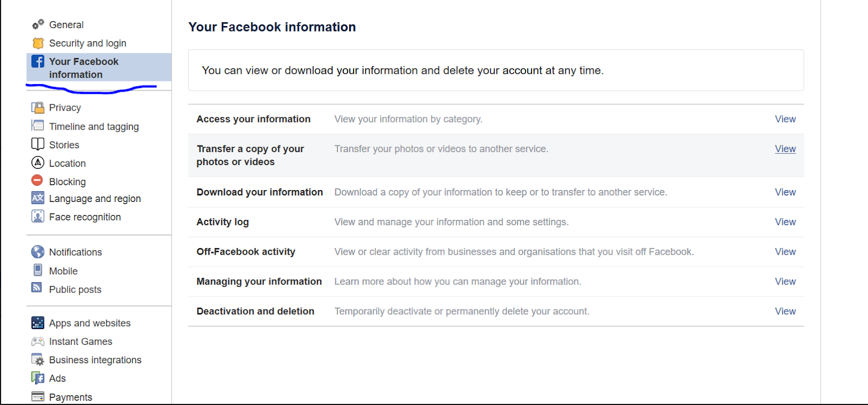This screenshot has width=868, height=405.
Task: Click the Deactivation and deletion heading
Action: pos(255,311)
